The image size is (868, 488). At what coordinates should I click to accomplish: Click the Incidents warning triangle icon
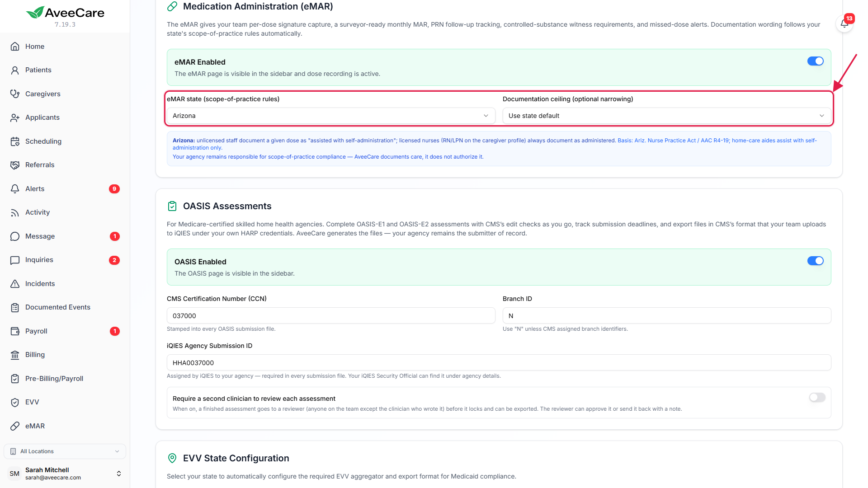[15, 284]
